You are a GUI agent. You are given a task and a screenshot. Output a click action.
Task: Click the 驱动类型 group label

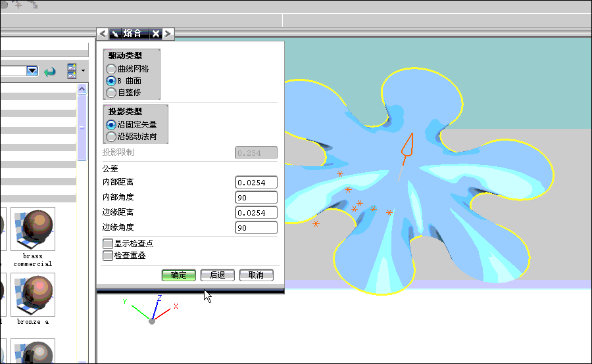[x=125, y=55]
